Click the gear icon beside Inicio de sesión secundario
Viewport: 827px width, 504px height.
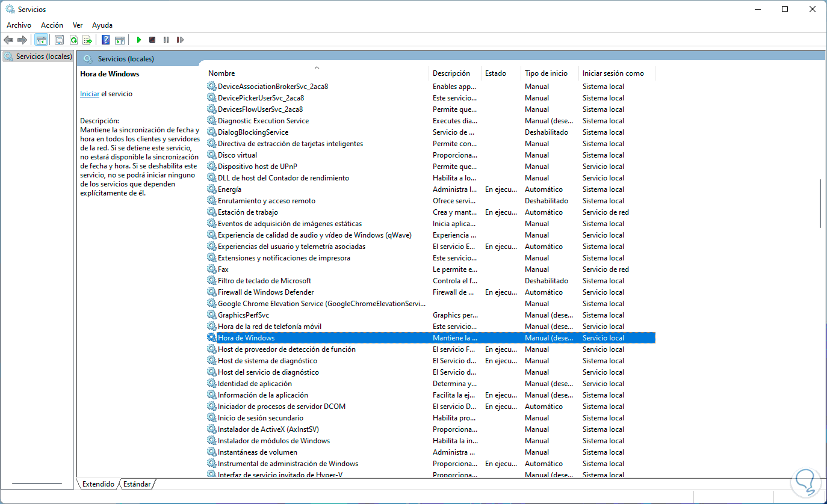tap(211, 418)
